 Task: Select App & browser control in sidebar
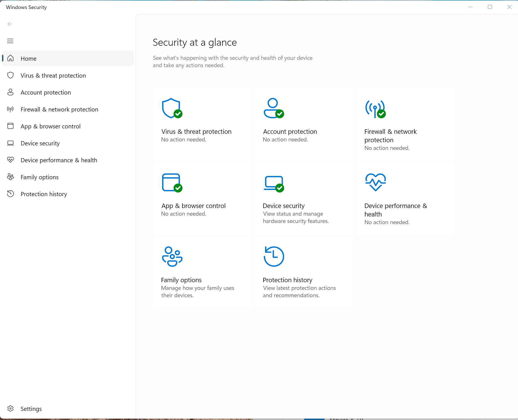(68, 126)
